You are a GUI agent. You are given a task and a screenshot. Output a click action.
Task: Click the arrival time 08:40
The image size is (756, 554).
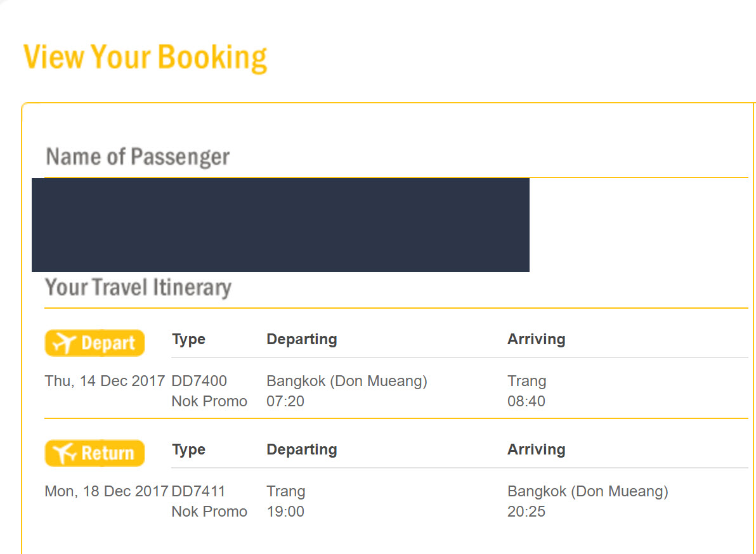pyautogui.click(x=526, y=401)
